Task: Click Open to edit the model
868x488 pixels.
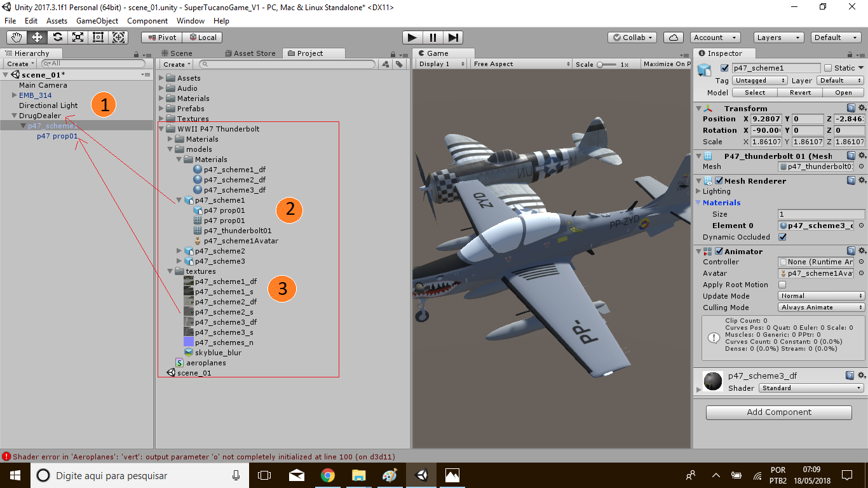Action: [x=843, y=92]
